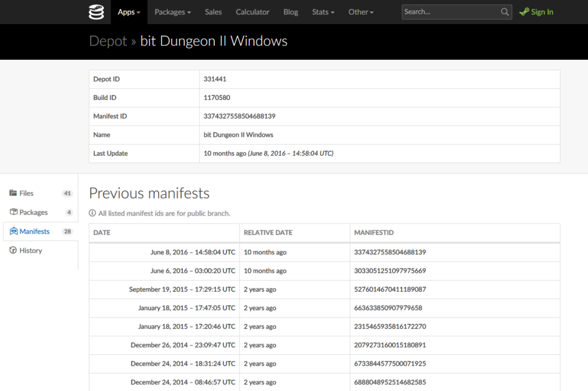Image resolution: width=588 pixels, height=391 pixels.
Task: Click the Build ID label cell
Action: pyautogui.click(x=144, y=98)
